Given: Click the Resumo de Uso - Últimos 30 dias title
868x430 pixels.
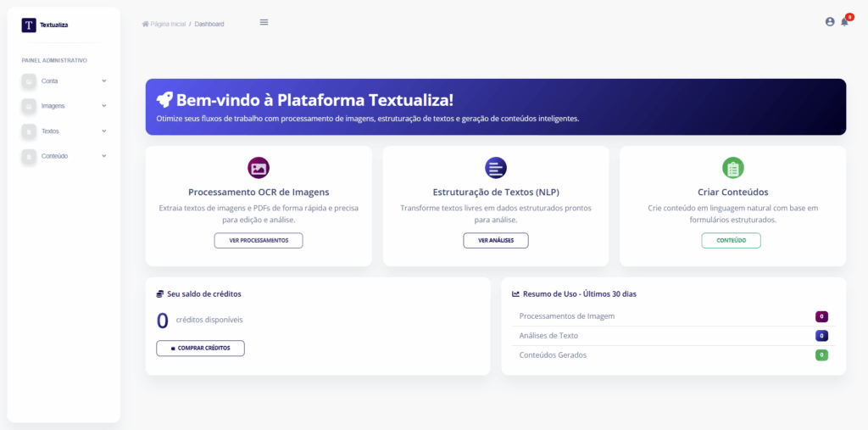Looking at the screenshot, I should (x=580, y=294).
